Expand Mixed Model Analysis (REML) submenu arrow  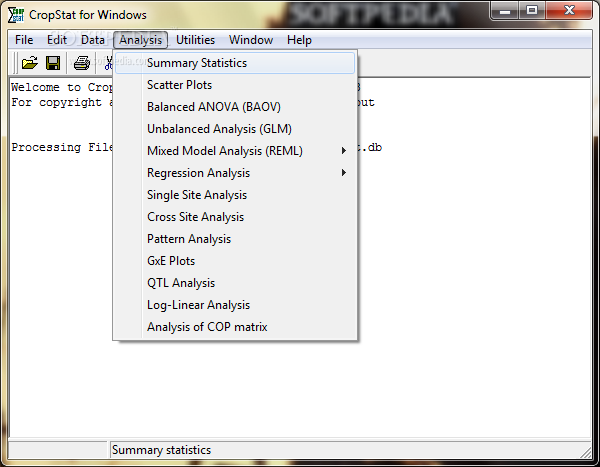point(344,151)
